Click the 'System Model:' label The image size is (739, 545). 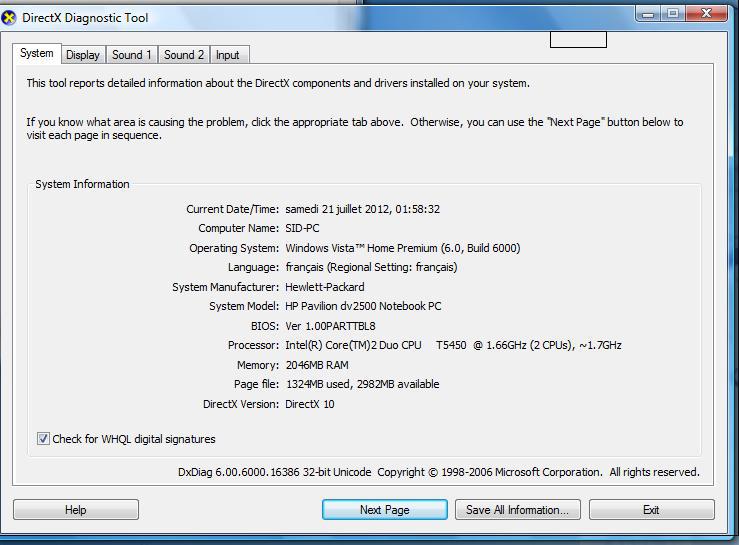(244, 306)
